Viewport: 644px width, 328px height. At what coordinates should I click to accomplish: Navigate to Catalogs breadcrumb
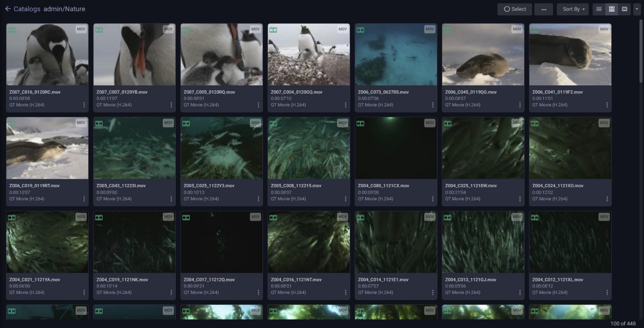pos(27,9)
